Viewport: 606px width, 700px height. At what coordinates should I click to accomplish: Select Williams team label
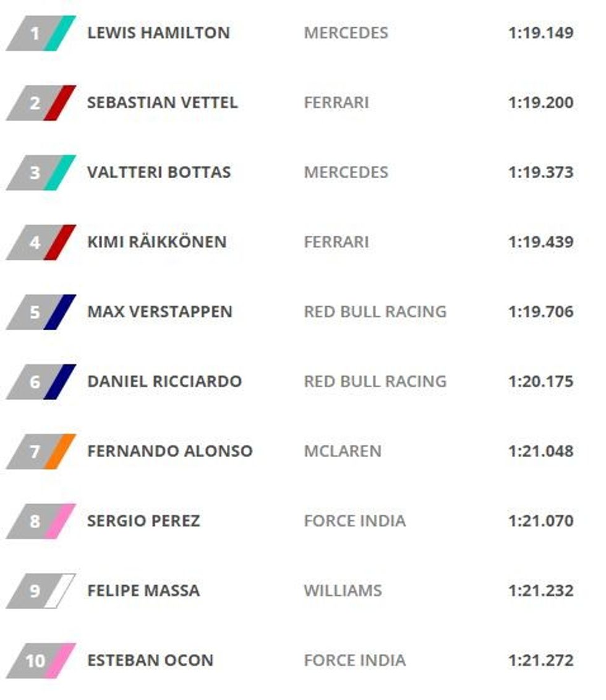coord(343,591)
